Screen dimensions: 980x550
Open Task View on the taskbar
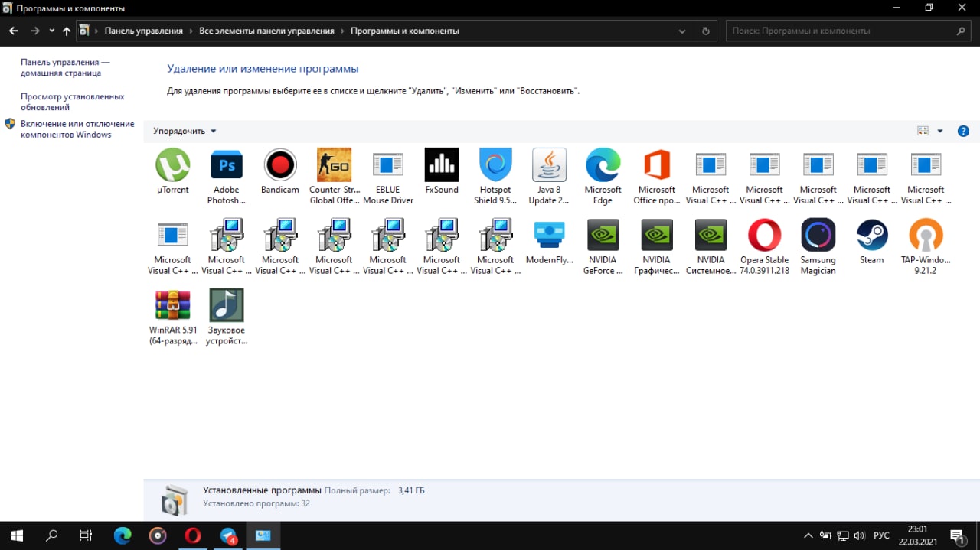pos(87,535)
